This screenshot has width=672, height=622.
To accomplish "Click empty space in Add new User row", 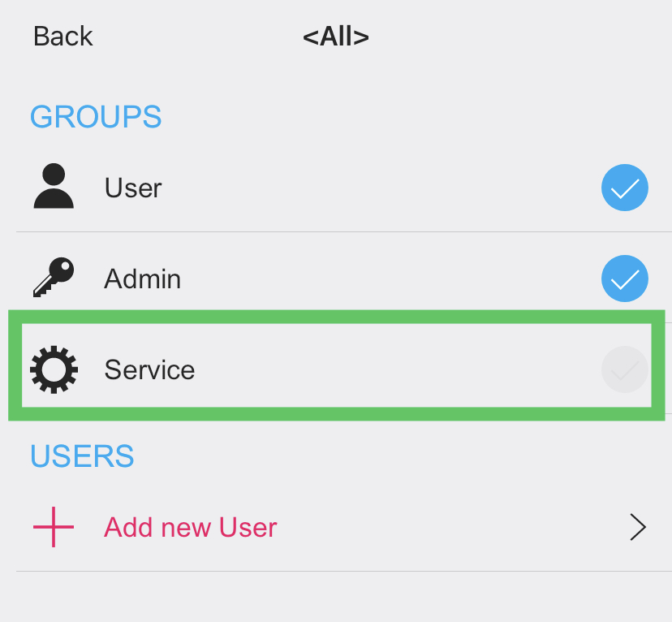I will [x=446, y=528].
